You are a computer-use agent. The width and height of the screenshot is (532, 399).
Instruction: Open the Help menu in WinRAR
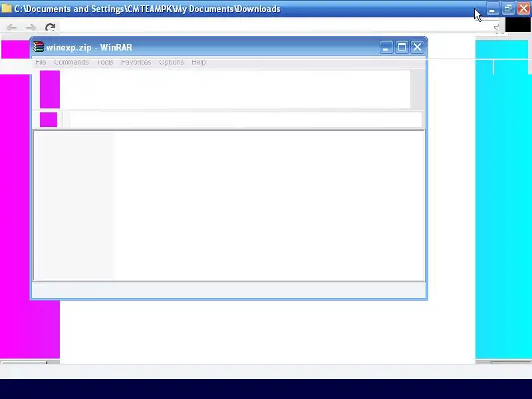coord(198,63)
